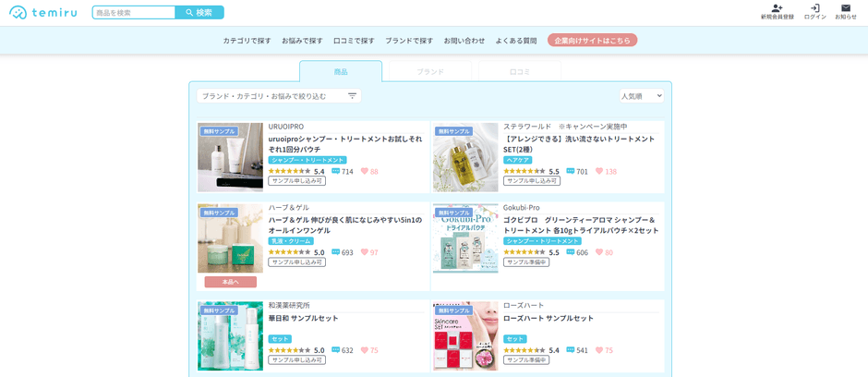Click the filter icon in narrowing box
The height and width of the screenshot is (377, 868).
tap(352, 96)
